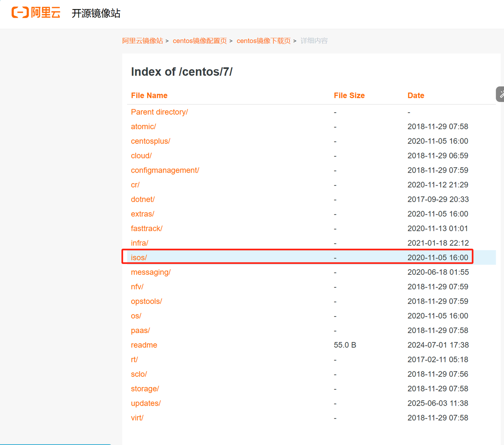Open the rt/ folder

tap(134, 360)
